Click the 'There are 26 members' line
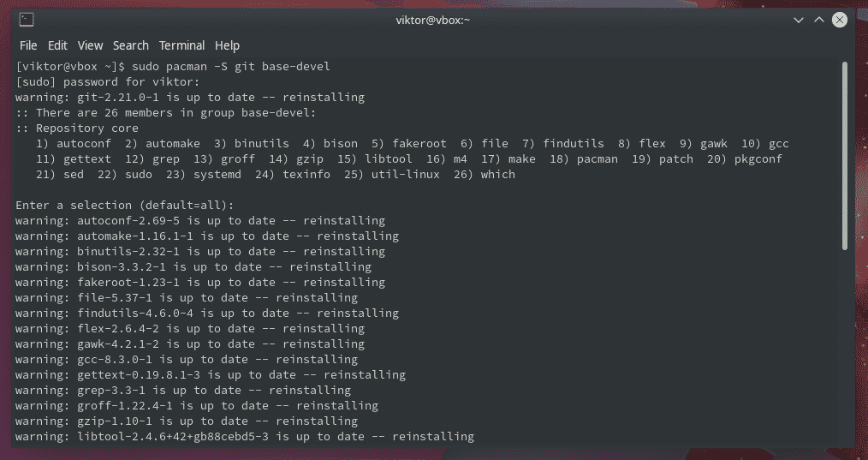This screenshot has height=460, width=868. pyautogui.click(x=165, y=112)
